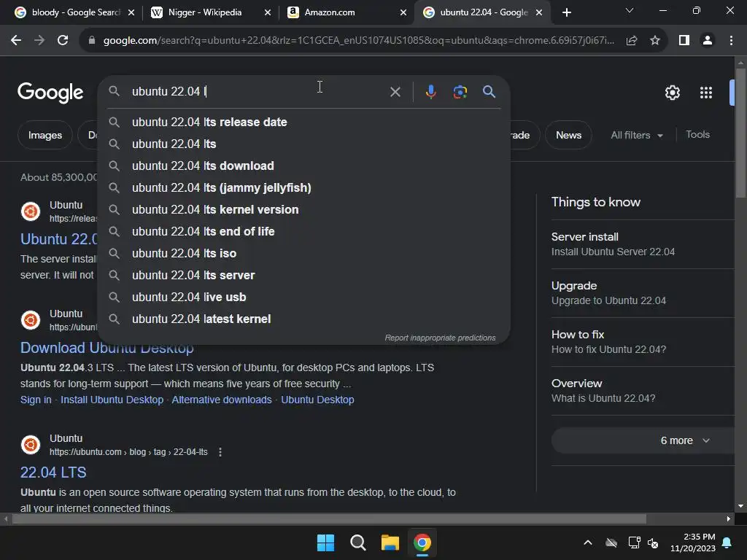The width and height of the screenshot is (747, 560).
Task: Open the Chrome three-dot menu
Action: 731,41
